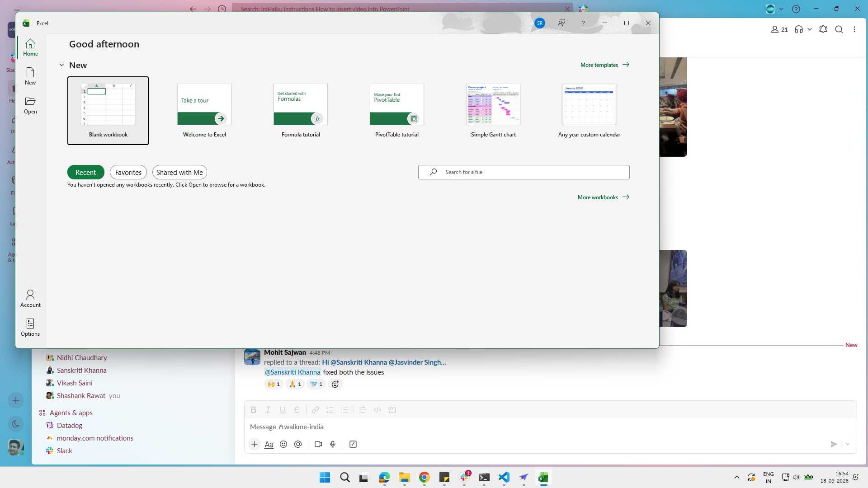Switch to Shared with Me tab
This screenshot has width=868, height=488.
tap(179, 172)
